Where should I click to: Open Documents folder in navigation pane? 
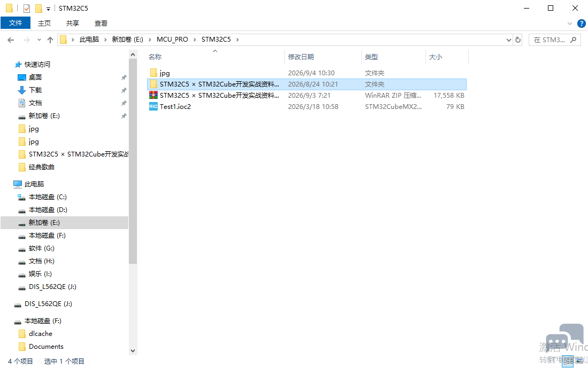[x=46, y=347]
